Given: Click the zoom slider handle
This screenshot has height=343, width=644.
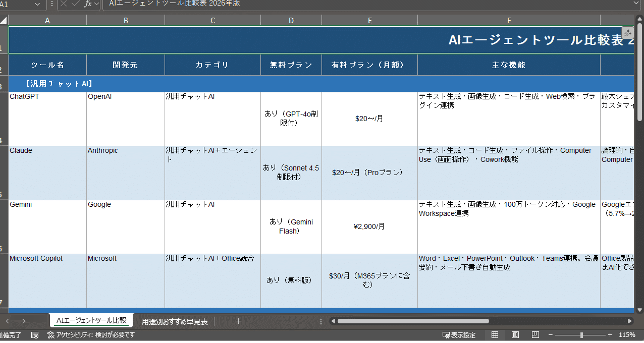Looking at the screenshot, I should (582, 335).
